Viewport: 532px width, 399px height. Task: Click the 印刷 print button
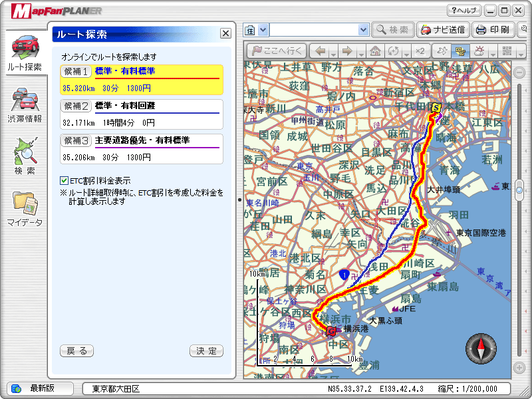493,30
